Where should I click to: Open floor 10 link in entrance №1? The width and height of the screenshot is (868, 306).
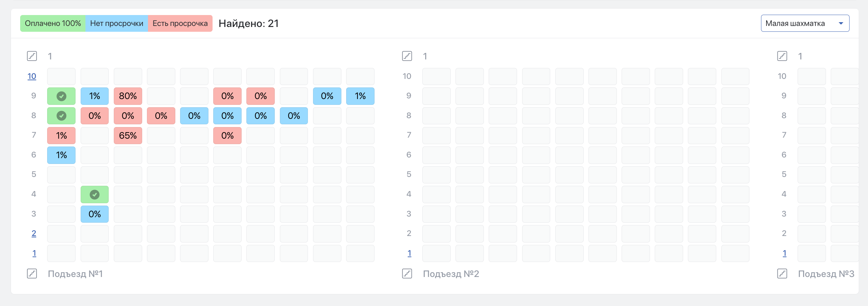pyautogui.click(x=32, y=76)
